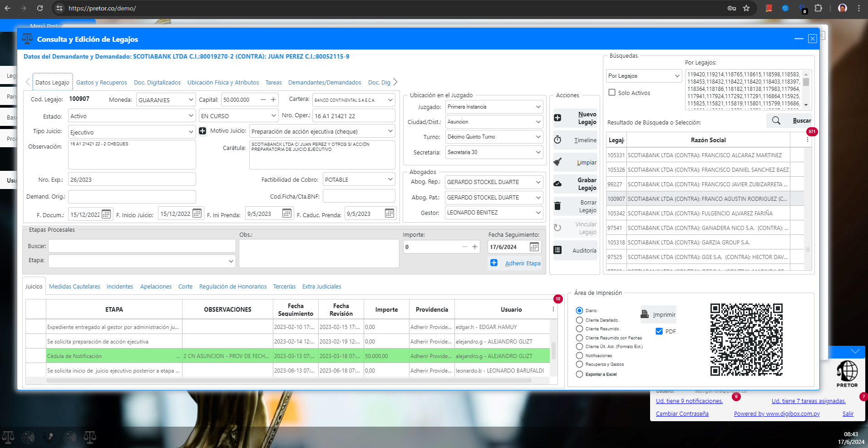868x448 pixels.
Task: Open the Medidas Cautelares tab
Action: tap(74, 287)
